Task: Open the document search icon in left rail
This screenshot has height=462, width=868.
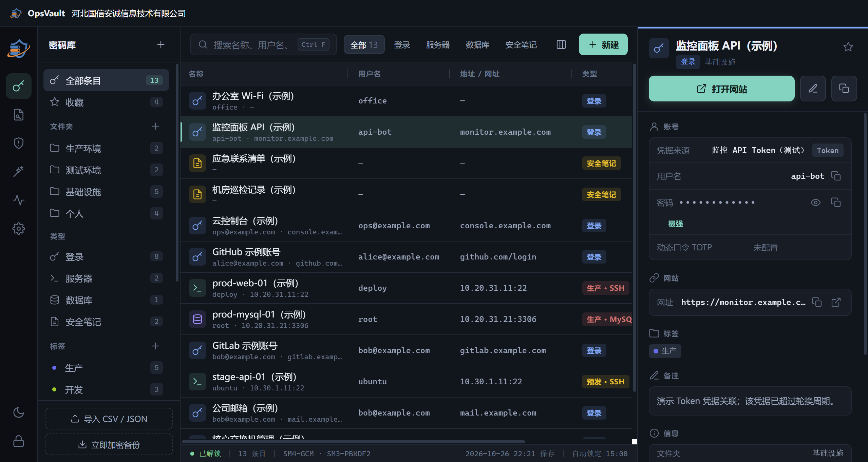Action: pyautogui.click(x=19, y=115)
